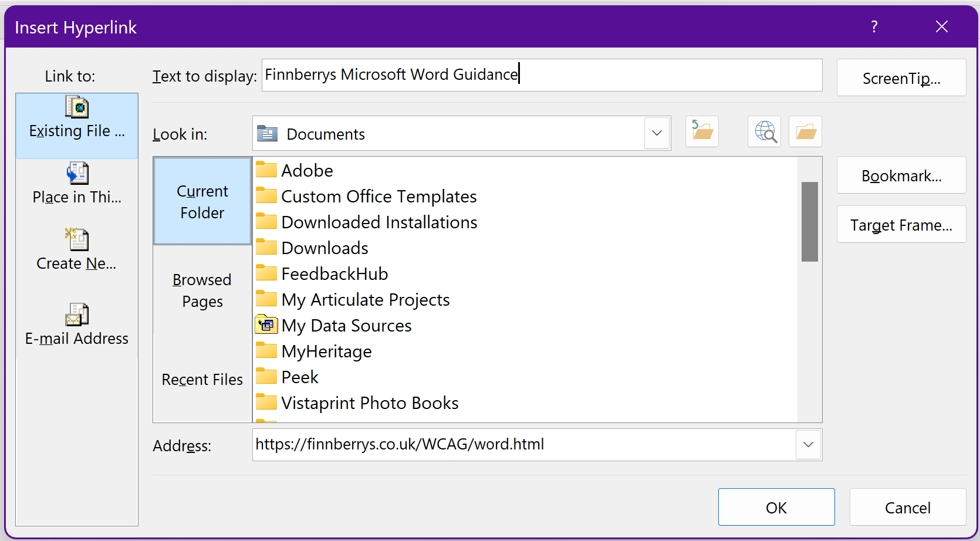Viewport: 980px width, 541px height.
Task: Open the Address history dropdown arrow
Action: point(808,444)
